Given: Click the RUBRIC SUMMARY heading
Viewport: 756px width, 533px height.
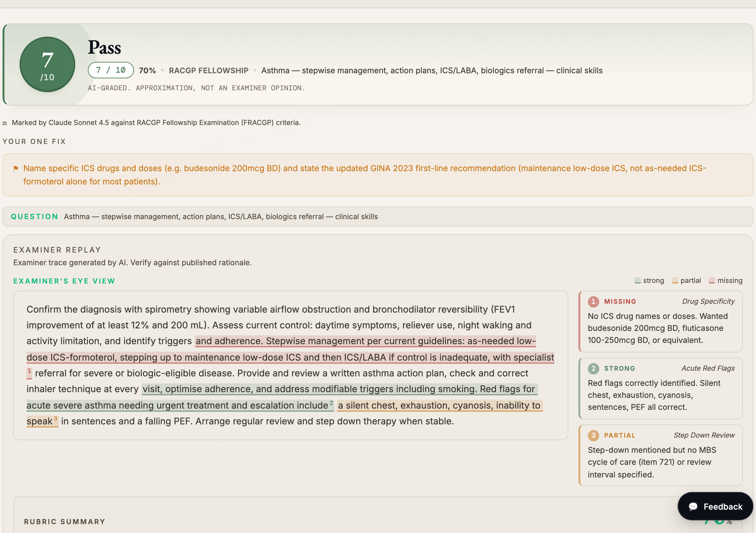Looking at the screenshot, I should tap(64, 522).
